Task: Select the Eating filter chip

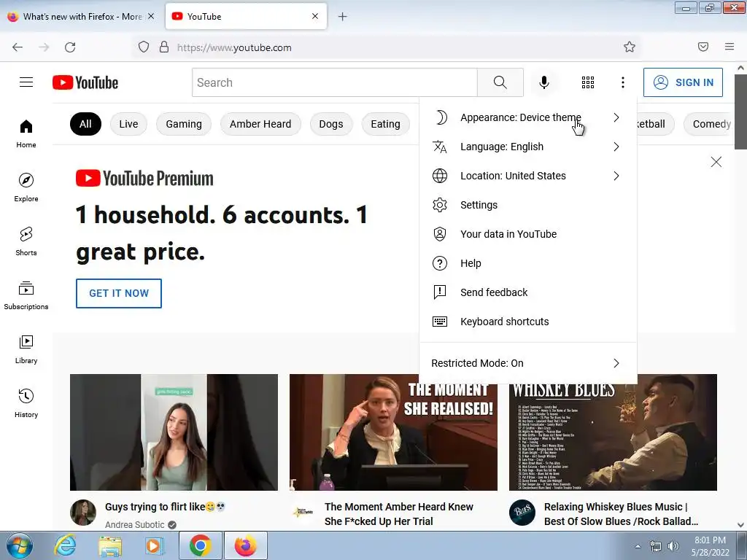Action: click(385, 124)
